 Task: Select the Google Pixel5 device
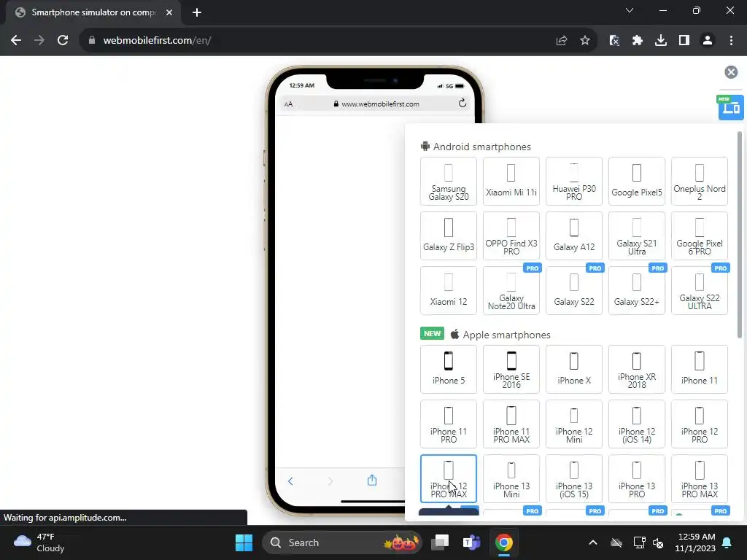coord(636,182)
